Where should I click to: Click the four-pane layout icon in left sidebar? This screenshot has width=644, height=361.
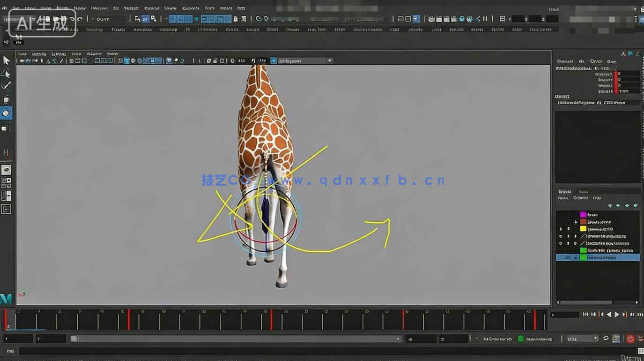6,182
